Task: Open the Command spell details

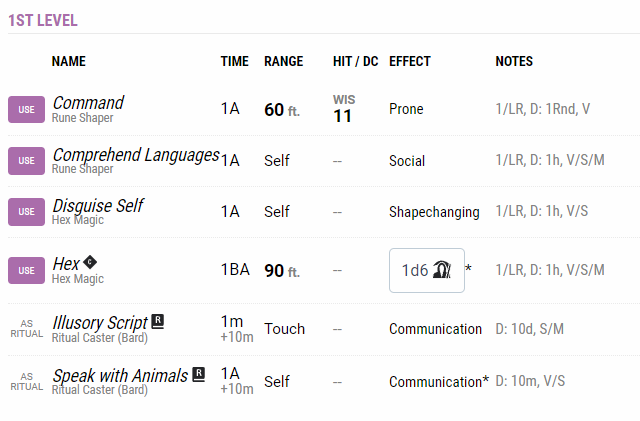Action: pos(88,103)
